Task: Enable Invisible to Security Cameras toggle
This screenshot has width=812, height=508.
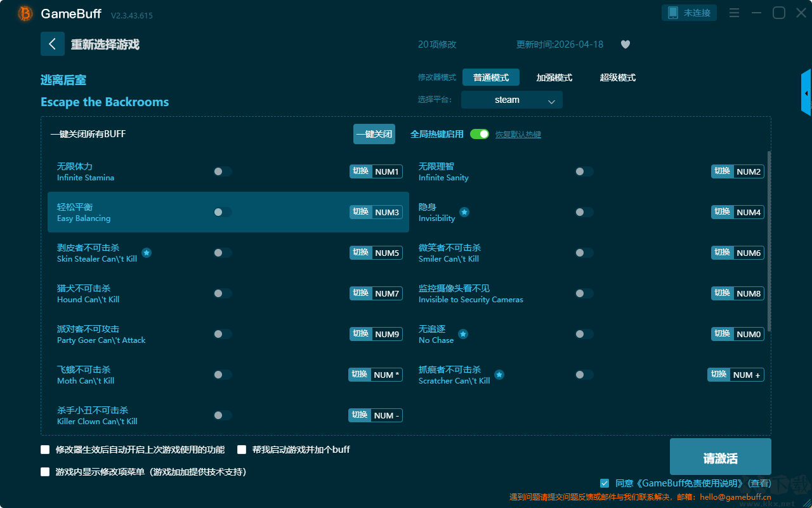Action: click(584, 293)
